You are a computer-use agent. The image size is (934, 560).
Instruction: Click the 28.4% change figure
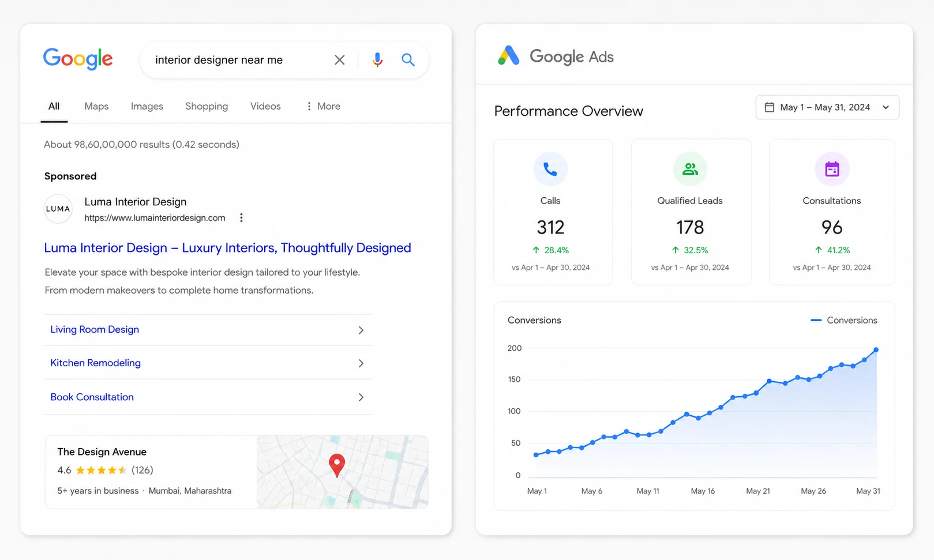[x=557, y=250]
